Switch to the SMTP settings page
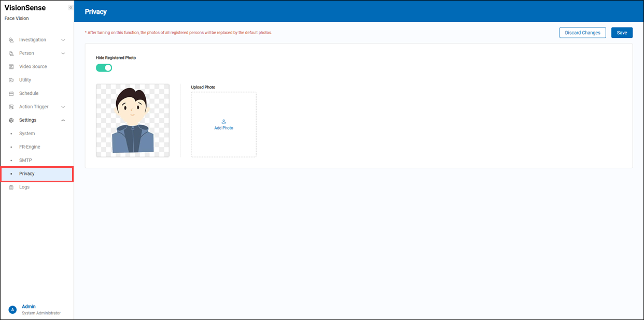 [x=25, y=160]
